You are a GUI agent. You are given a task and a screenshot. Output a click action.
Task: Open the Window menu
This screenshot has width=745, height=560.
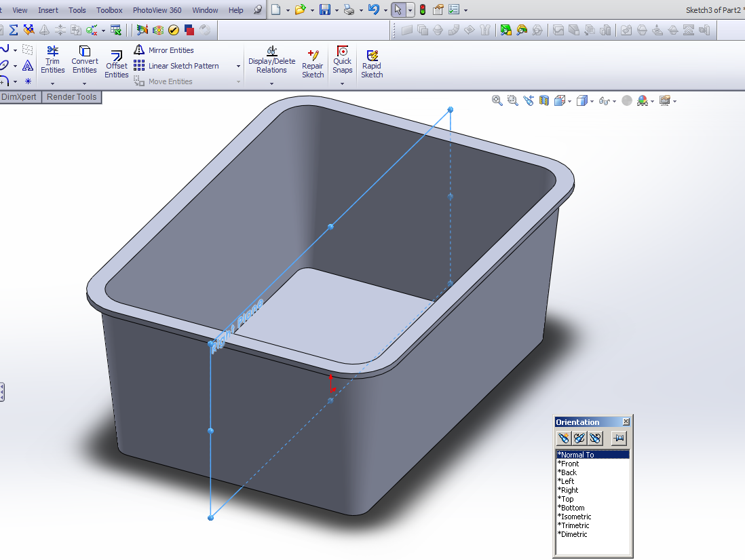[205, 10]
